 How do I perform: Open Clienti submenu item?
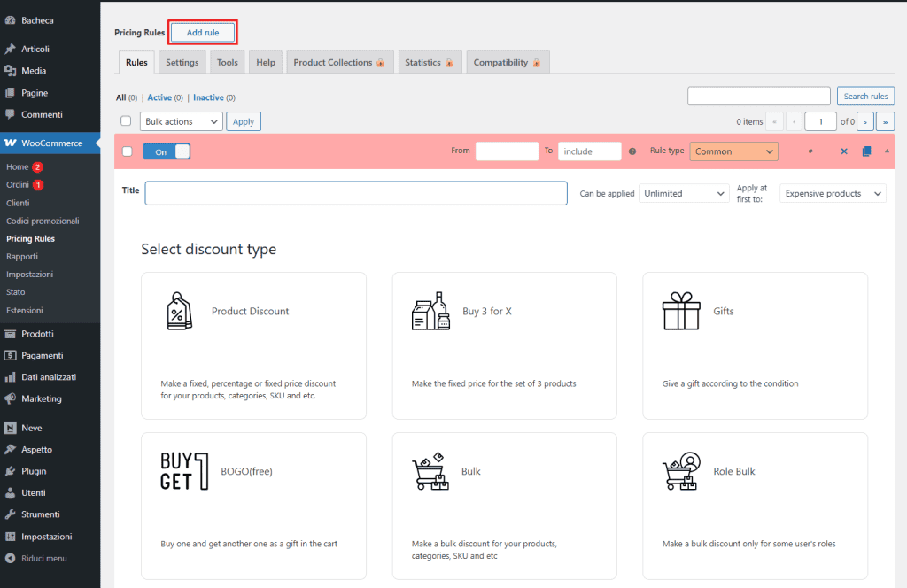[18, 203]
